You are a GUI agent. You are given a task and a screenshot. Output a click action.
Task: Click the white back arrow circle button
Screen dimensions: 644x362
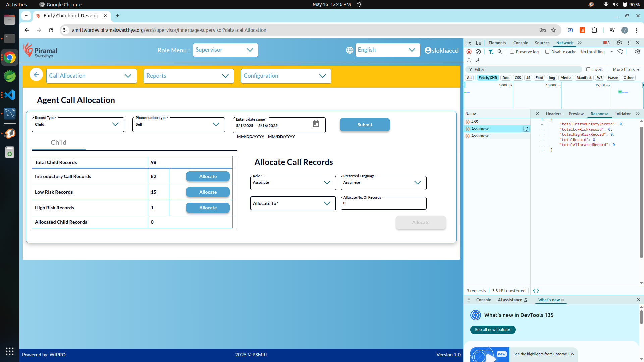tap(36, 74)
